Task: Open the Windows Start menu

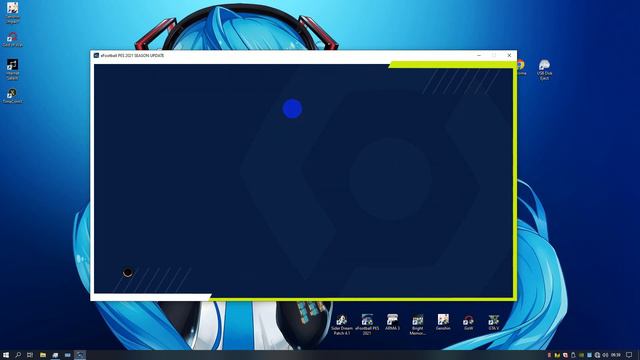Action: [6, 355]
